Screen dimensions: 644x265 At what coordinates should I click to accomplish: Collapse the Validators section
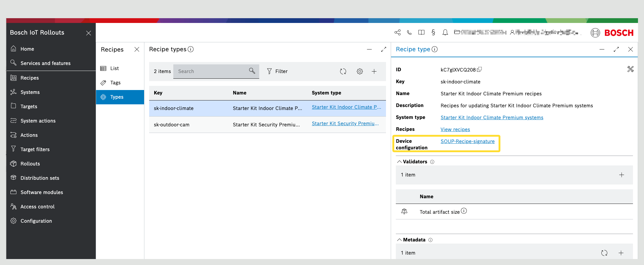point(399,162)
